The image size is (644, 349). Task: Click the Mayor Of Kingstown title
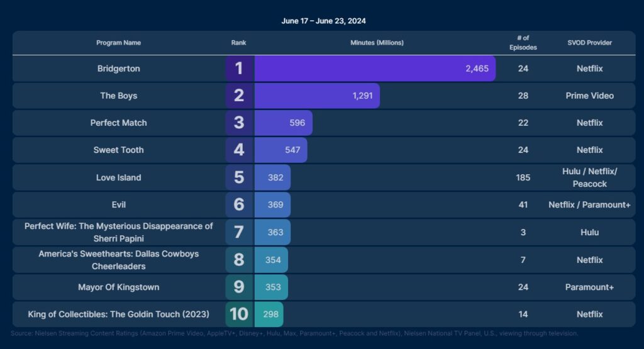pos(118,287)
